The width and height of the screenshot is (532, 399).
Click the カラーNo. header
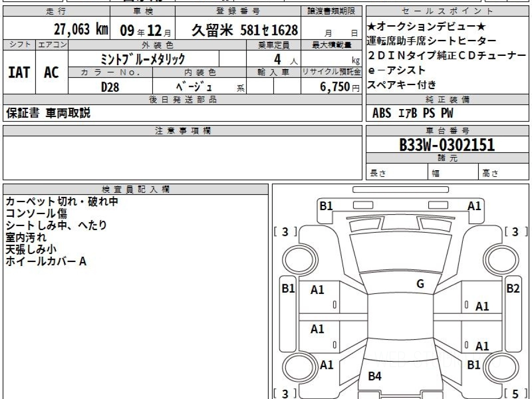110,72
